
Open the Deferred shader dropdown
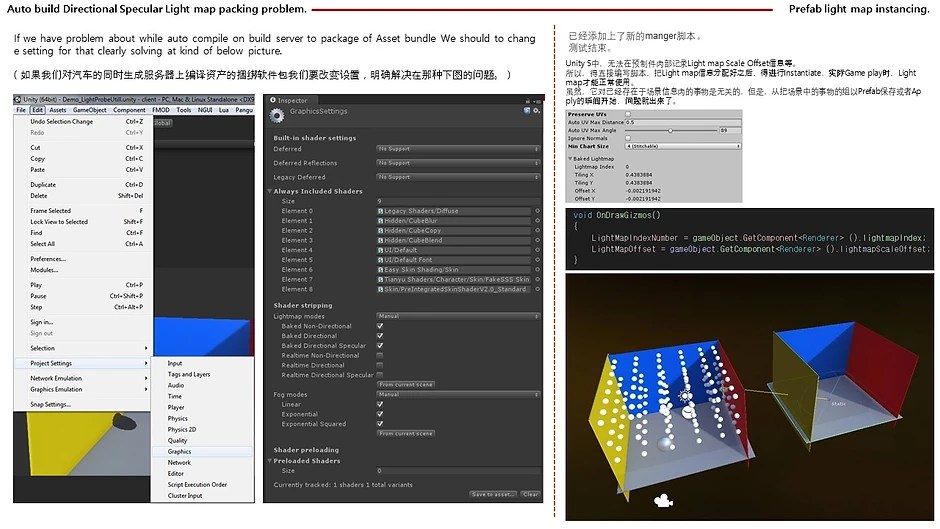(x=456, y=149)
